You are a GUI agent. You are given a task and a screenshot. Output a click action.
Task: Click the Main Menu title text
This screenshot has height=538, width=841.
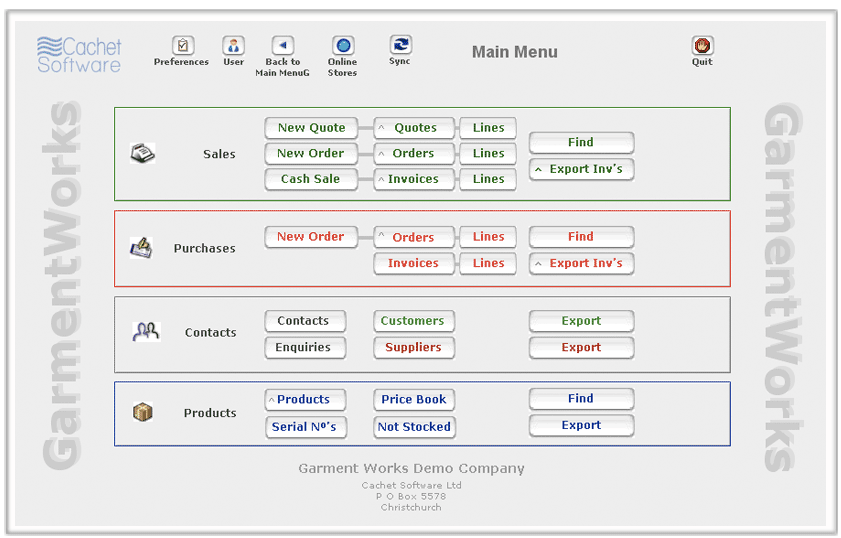point(515,52)
